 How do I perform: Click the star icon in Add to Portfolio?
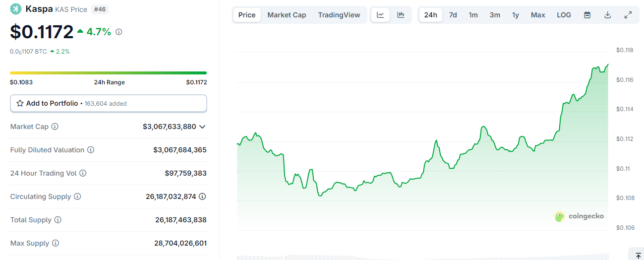click(20, 103)
